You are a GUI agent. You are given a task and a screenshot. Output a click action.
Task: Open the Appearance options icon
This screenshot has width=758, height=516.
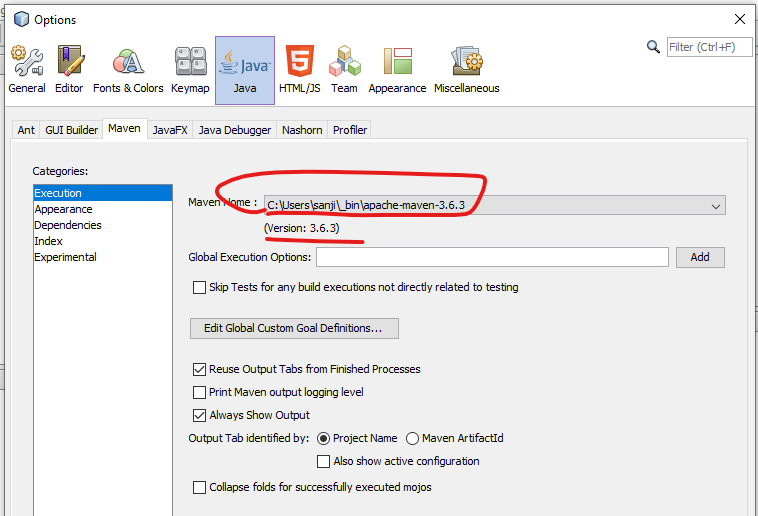click(397, 69)
